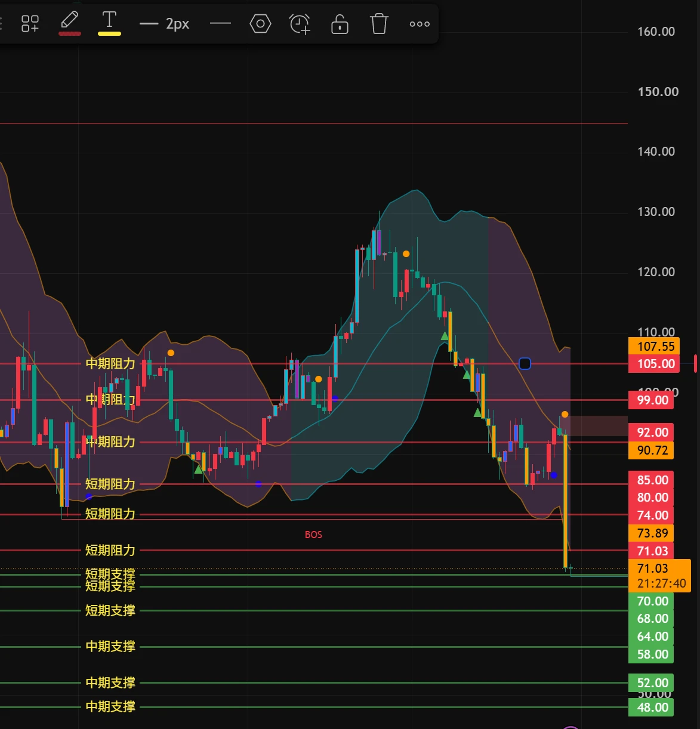The width and height of the screenshot is (700, 729).
Task: Open drawing settings hexagon icon
Action: point(260,24)
